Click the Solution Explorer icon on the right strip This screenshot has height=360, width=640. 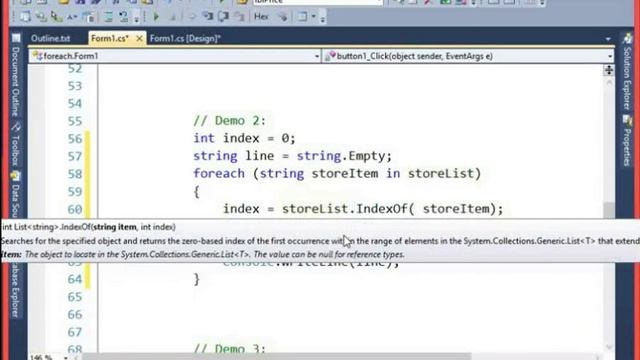(x=627, y=39)
